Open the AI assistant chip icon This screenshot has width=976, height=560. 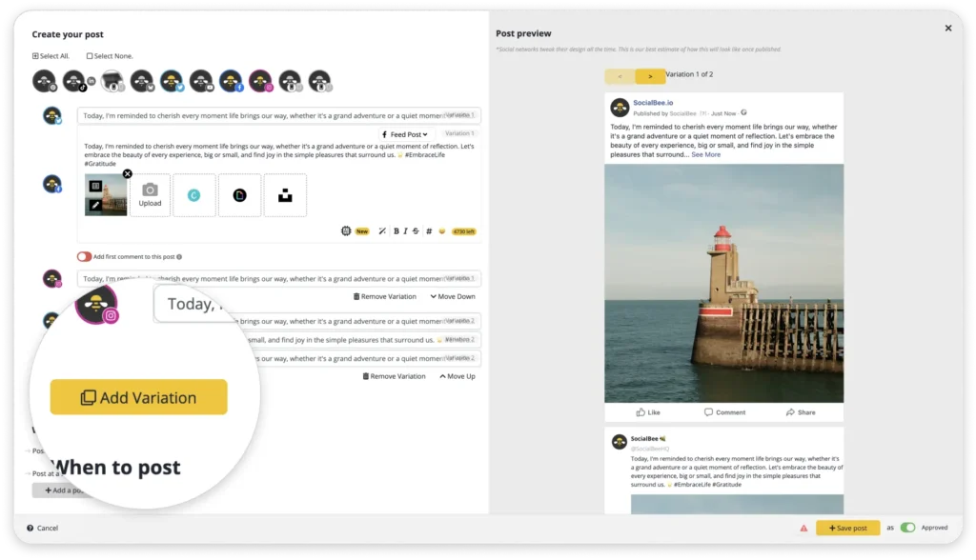coord(346,230)
